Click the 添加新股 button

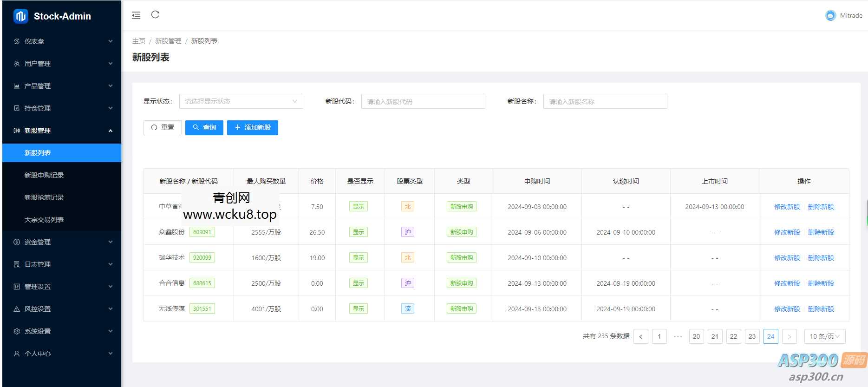coord(253,128)
